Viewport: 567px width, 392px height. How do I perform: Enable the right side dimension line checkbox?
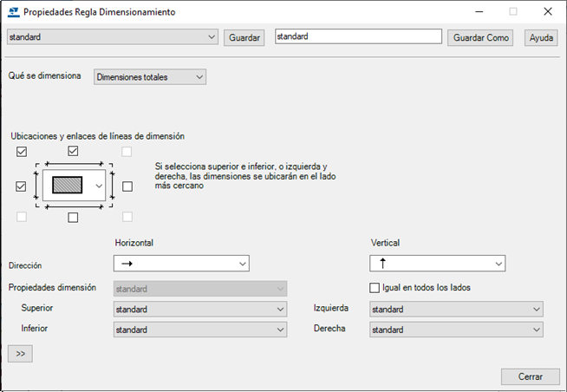click(127, 186)
